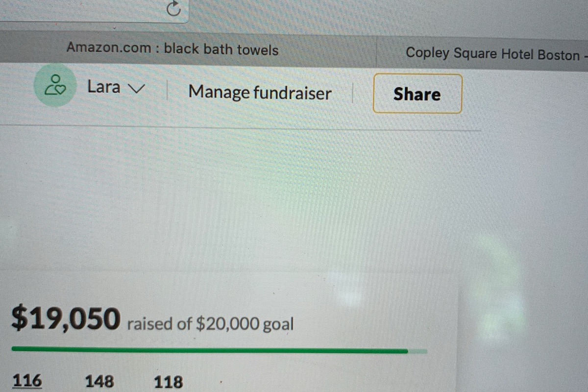Viewport: 588px width, 392px height.
Task: Open the Lara account menu
Action: [x=117, y=87]
